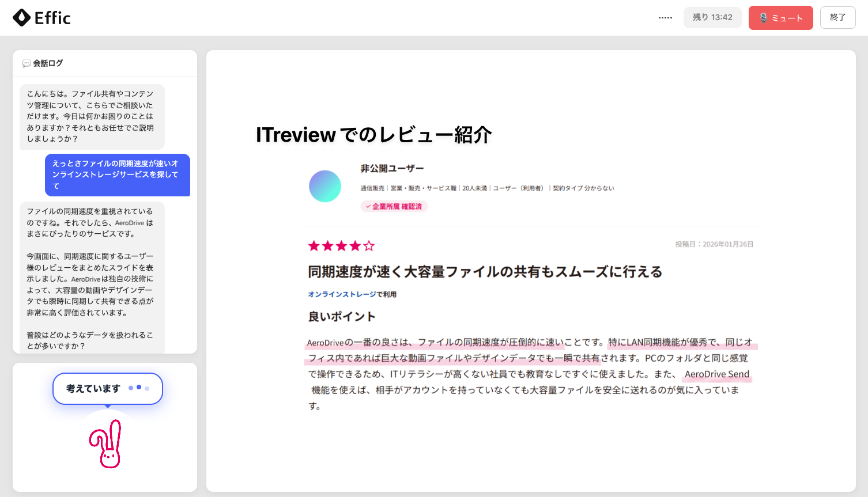Click the 残り 13:42 remaining time indicator

coord(712,17)
